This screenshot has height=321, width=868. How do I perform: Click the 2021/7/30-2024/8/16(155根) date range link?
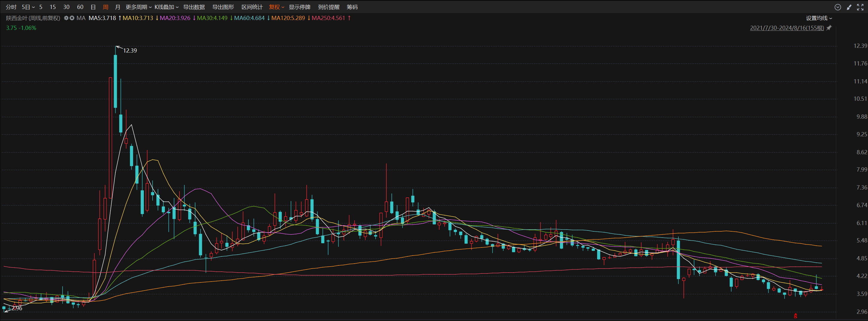[x=787, y=28]
